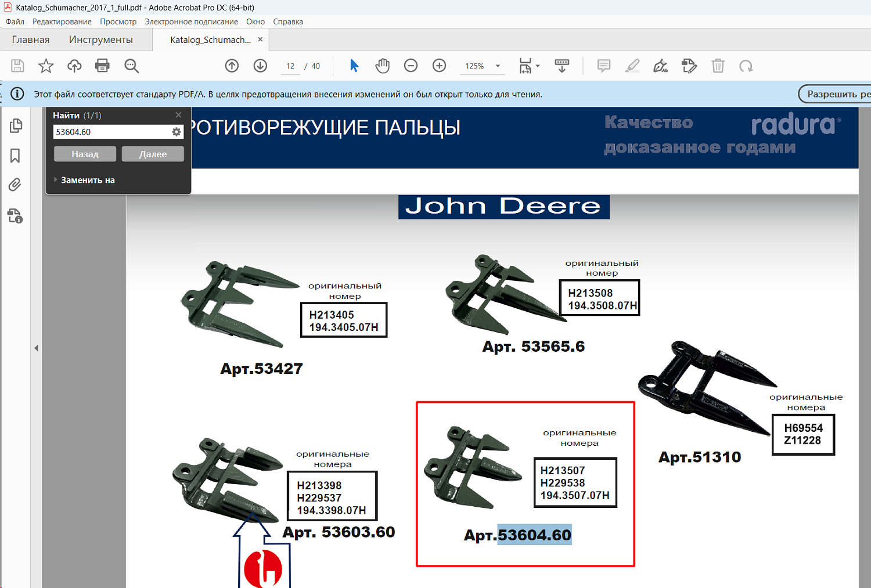
Task: Click the current page number field
Action: click(x=290, y=66)
